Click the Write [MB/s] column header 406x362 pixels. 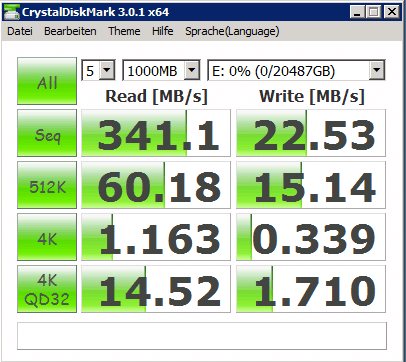(312, 96)
